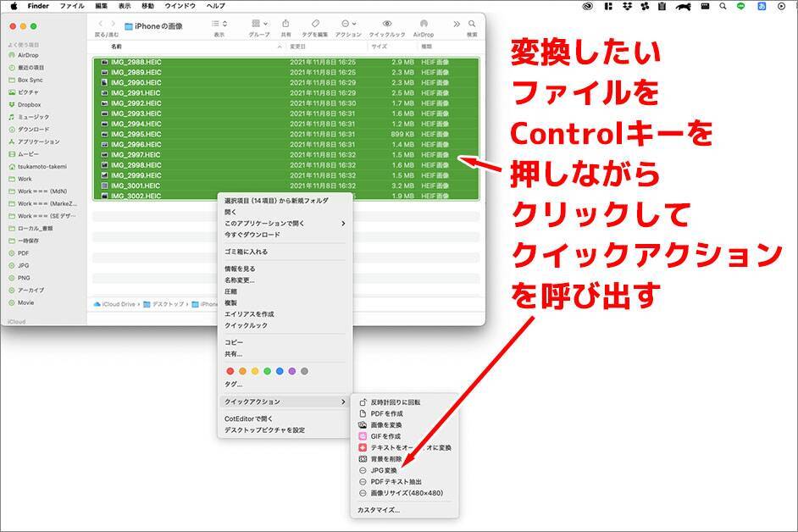Apply the red tag color

point(230,371)
